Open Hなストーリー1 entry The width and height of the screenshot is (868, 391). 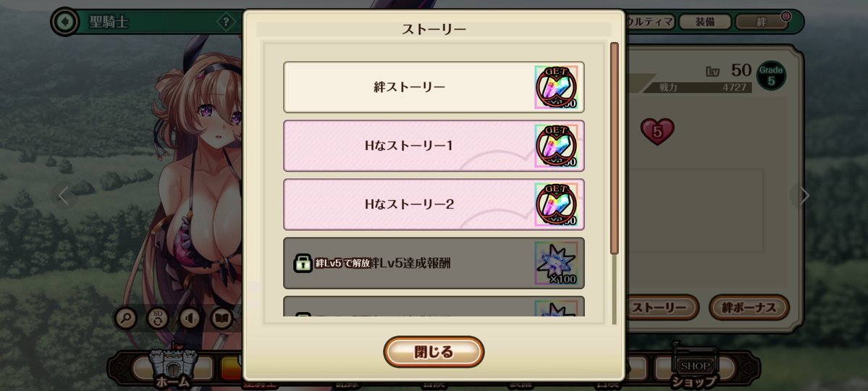(434, 146)
